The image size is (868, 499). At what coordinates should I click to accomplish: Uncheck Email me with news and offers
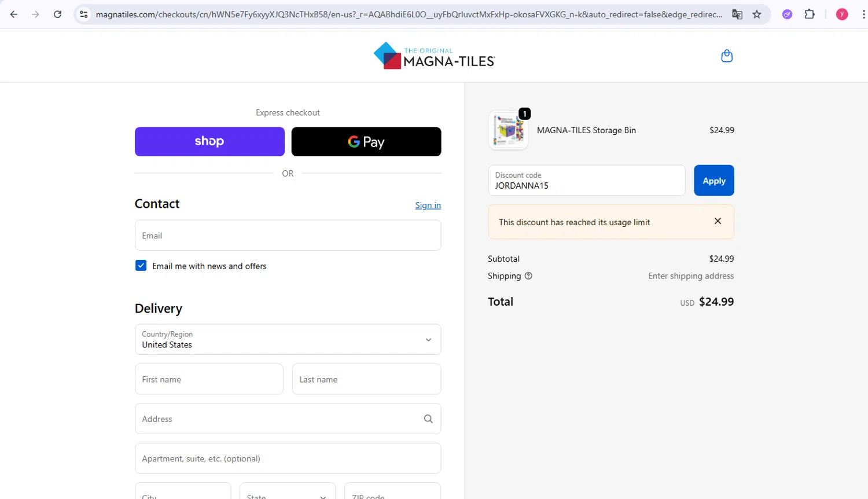pyautogui.click(x=141, y=266)
